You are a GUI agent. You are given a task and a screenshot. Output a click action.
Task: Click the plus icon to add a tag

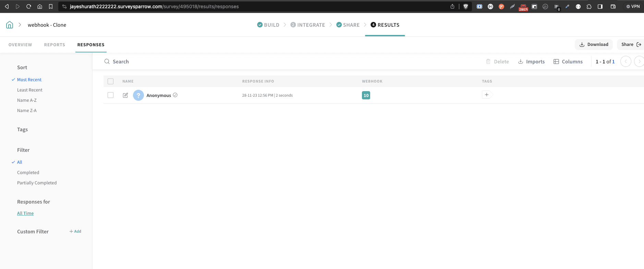coord(487,95)
